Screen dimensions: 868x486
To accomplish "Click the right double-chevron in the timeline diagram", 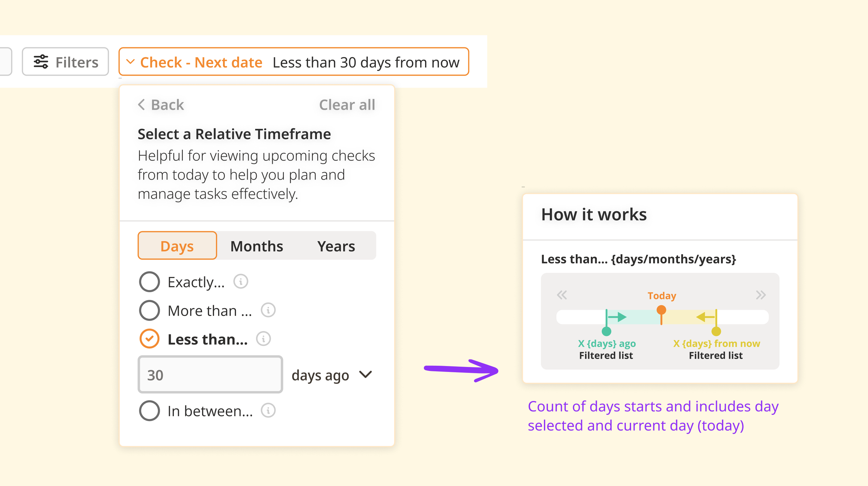I will 761,295.
